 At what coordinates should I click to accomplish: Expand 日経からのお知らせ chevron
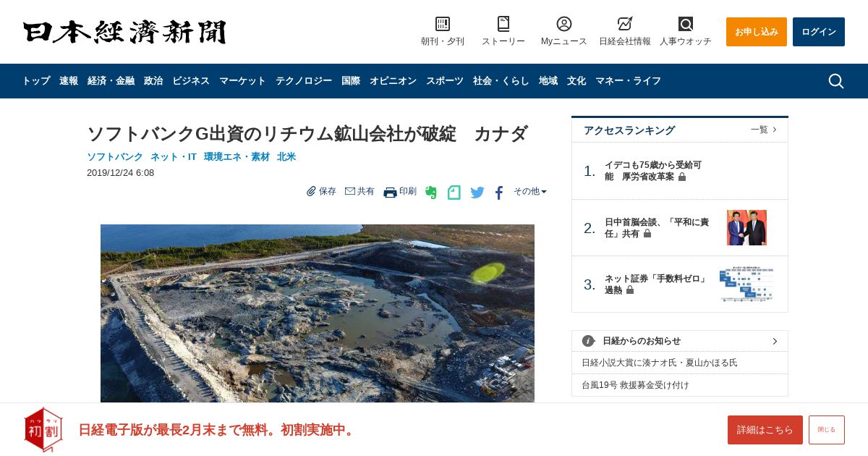point(775,341)
